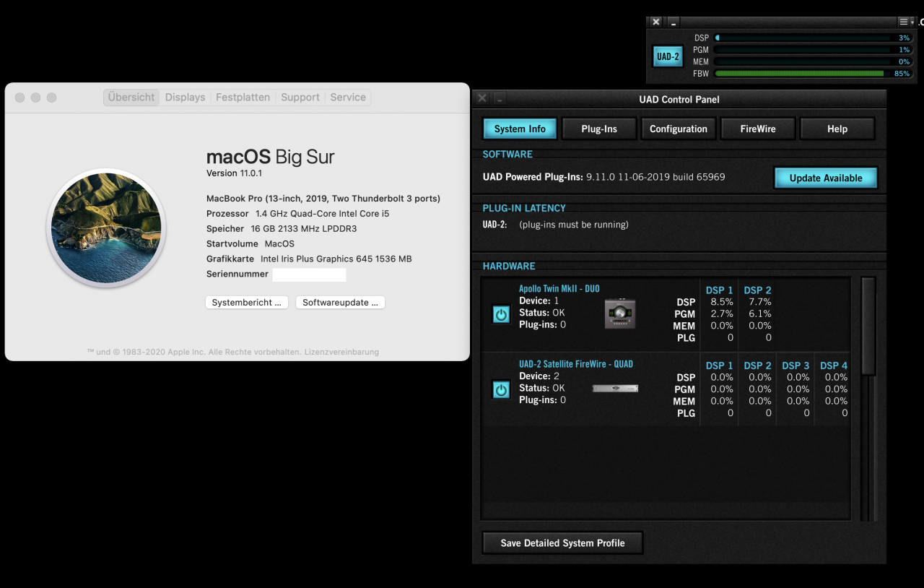Image resolution: width=924 pixels, height=588 pixels.
Task: Click the PLUG-IN LATENCY section header
Action: [x=524, y=208]
